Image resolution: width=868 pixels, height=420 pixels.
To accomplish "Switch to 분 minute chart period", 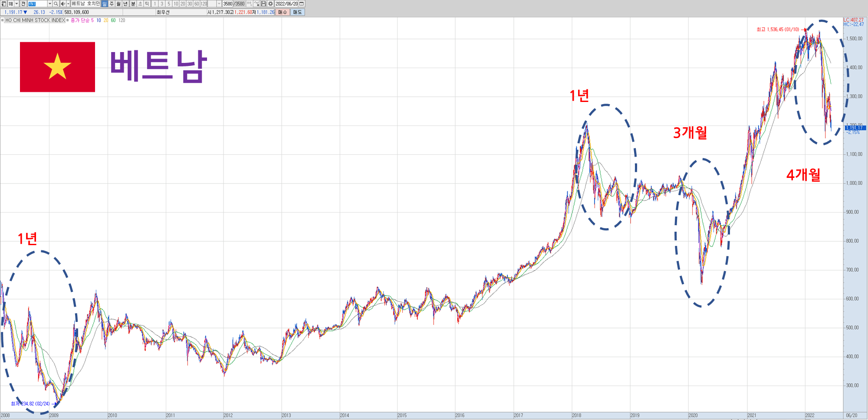I will pyautogui.click(x=133, y=3).
